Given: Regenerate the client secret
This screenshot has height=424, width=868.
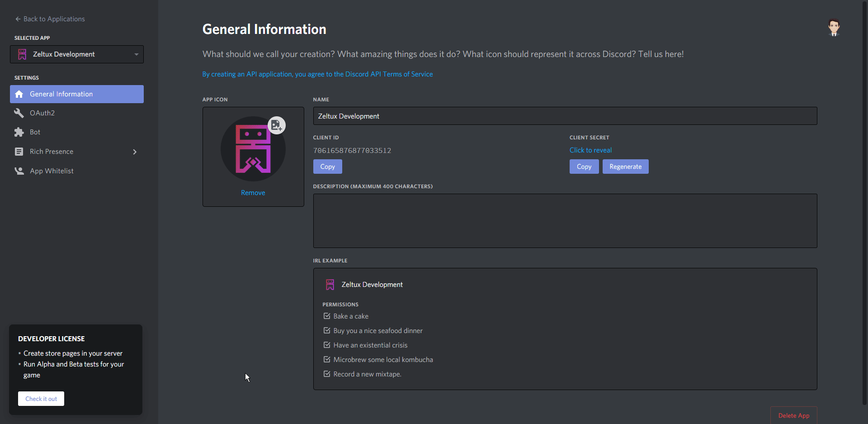Looking at the screenshot, I should tap(626, 167).
